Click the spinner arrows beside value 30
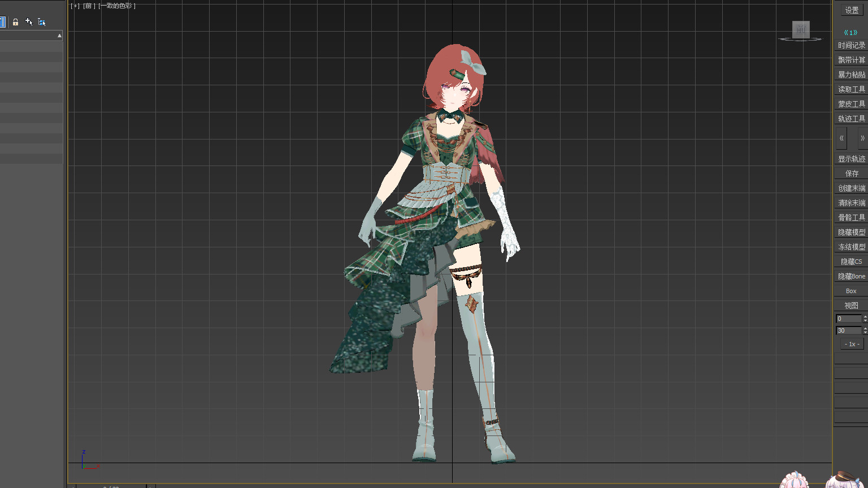Image resolution: width=868 pixels, height=488 pixels. pos(865,330)
